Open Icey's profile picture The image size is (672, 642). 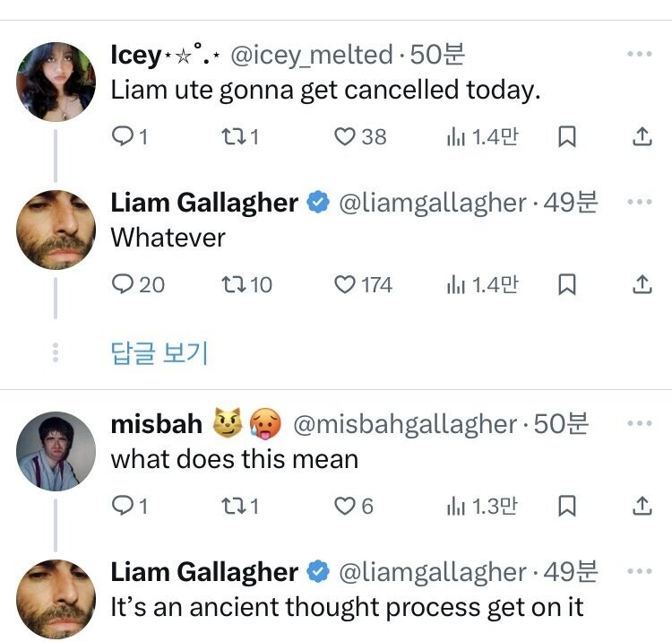pos(56,79)
